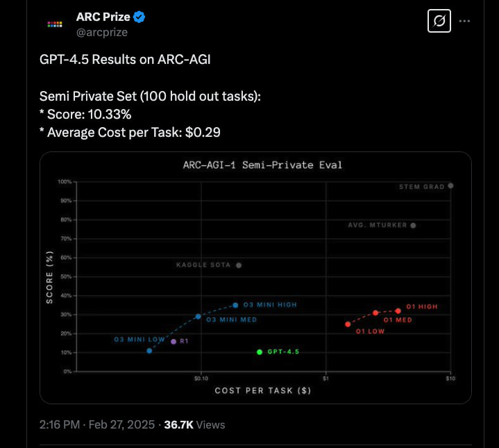This screenshot has height=448, width=499.
Task: Select the gray Avg. MTurker dot
Action: pyautogui.click(x=414, y=225)
